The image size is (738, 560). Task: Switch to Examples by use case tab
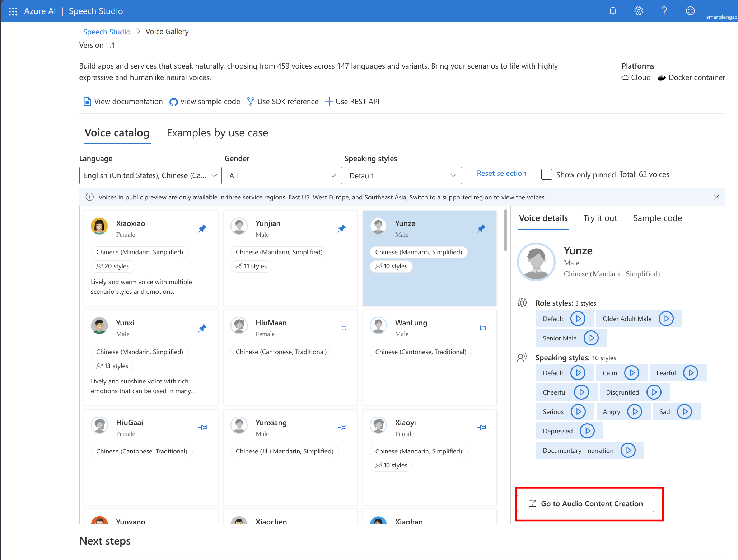click(218, 133)
